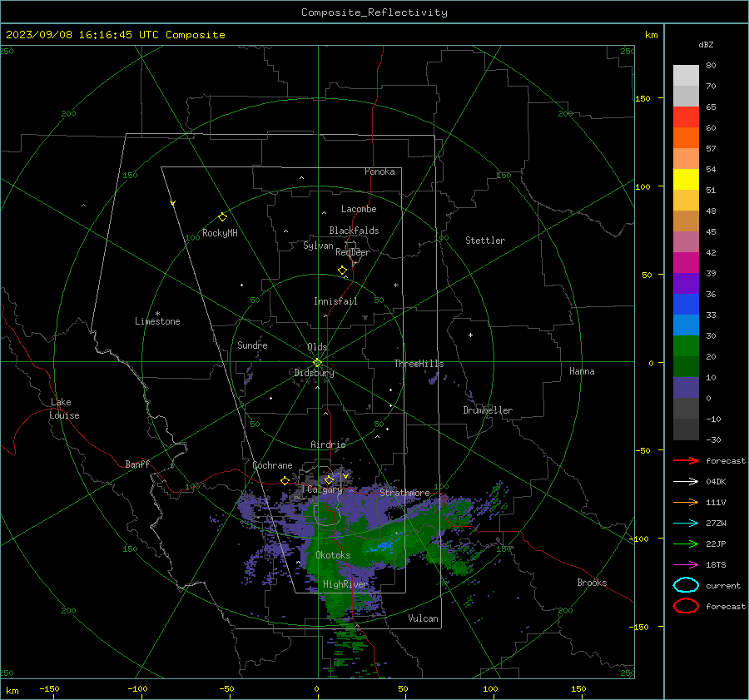Click the HighRiver city label
Screen dimensions: 749x700
[x=345, y=584]
